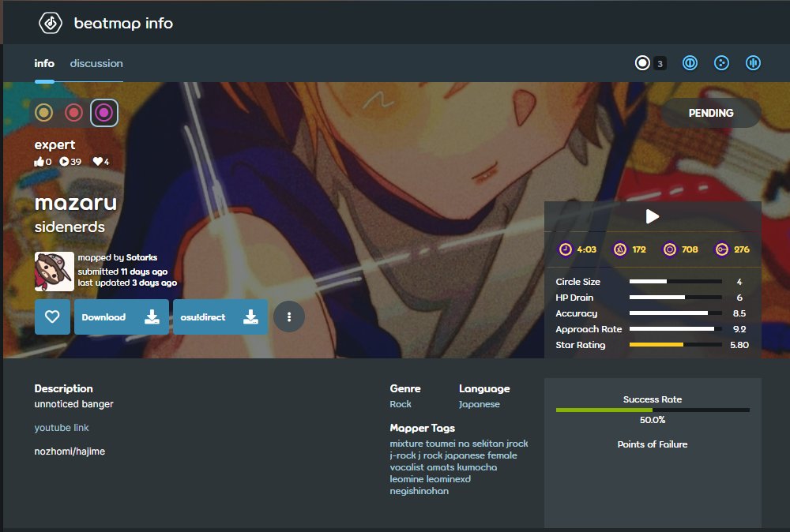Viewport: 790px width, 532px height.
Task: Click the 'last updated 3 days ago' text
Action: point(127,283)
